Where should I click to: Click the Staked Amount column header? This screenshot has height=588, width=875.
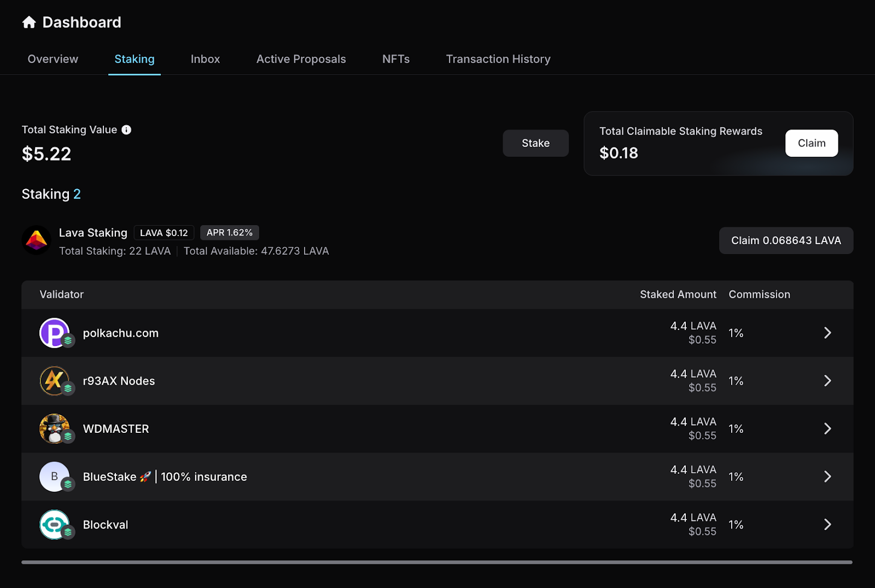pyautogui.click(x=678, y=295)
